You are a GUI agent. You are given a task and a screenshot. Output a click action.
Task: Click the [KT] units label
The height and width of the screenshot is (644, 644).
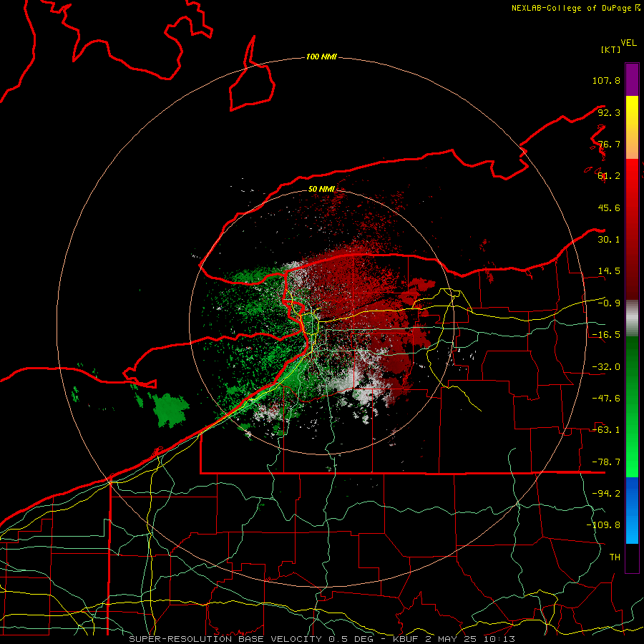pyautogui.click(x=611, y=49)
